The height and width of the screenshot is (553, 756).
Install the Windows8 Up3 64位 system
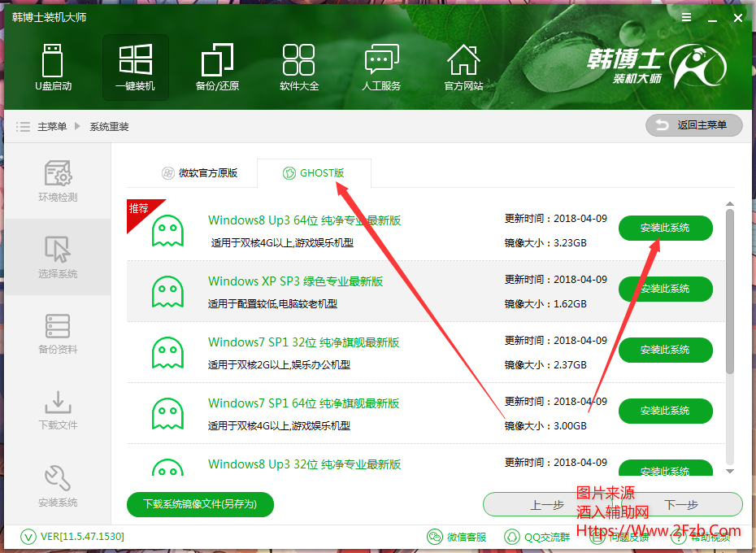[x=665, y=228]
